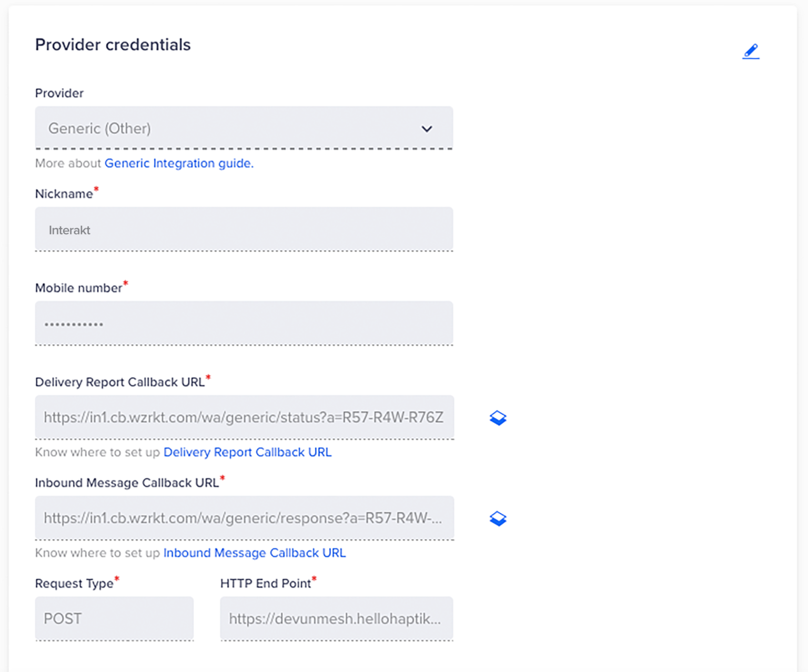Click the Delivery Report Callback URL help link

247,452
